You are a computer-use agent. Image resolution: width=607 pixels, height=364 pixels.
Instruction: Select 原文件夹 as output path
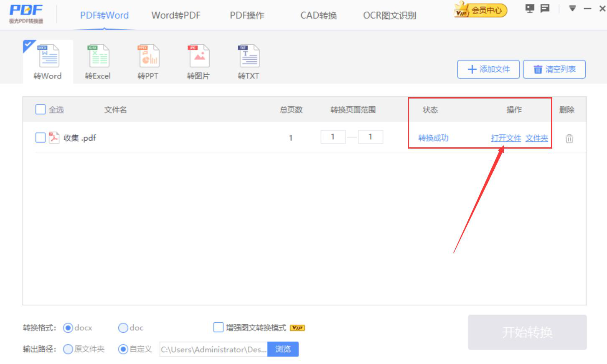coord(68,349)
